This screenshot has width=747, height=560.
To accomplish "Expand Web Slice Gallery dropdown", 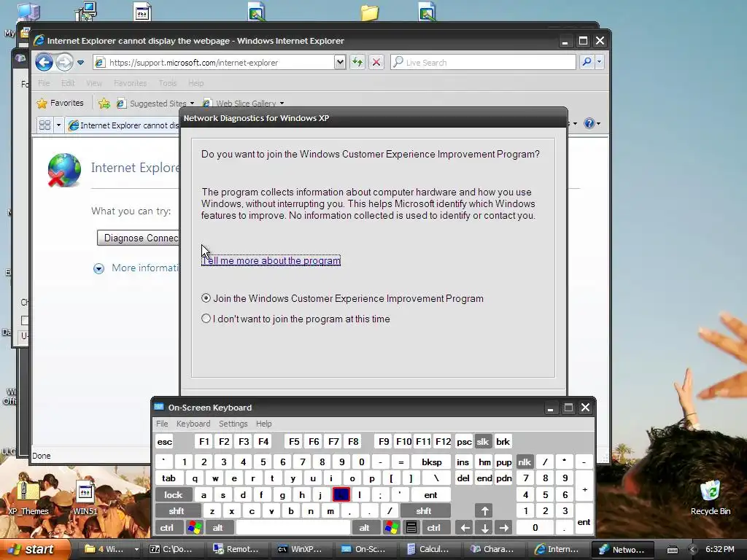I will tap(282, 104).
